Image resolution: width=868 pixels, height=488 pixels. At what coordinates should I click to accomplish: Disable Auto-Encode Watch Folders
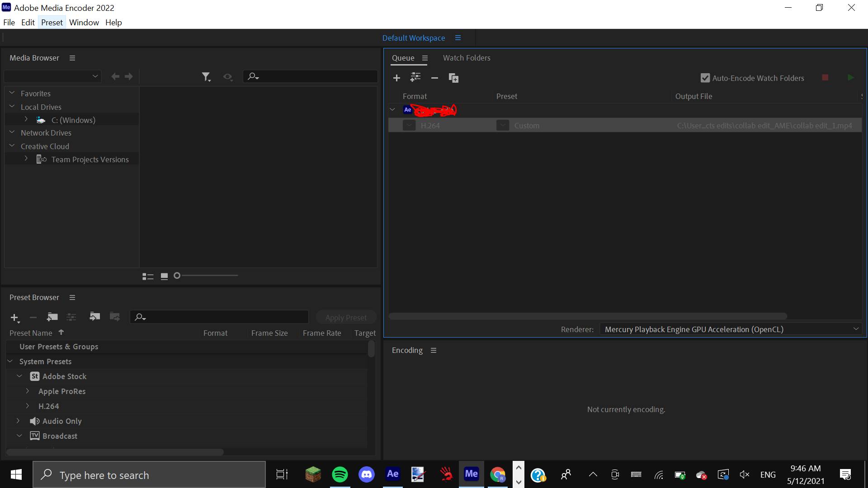pos(705,78)
